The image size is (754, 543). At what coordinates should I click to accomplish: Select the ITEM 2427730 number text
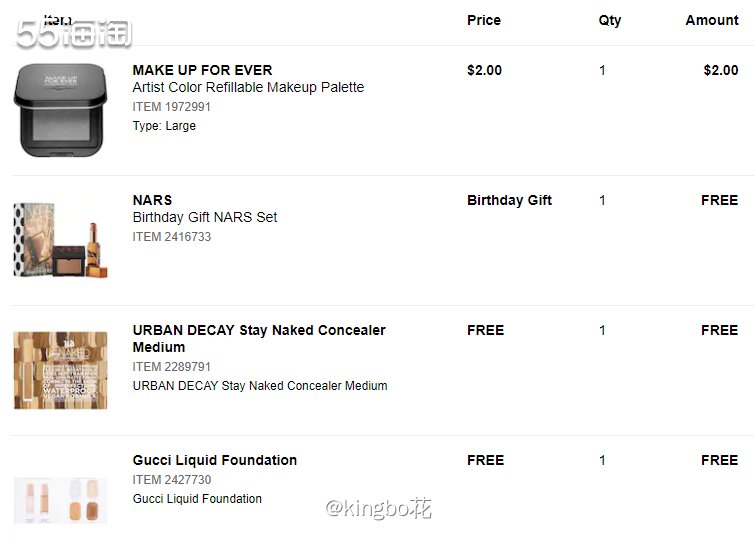coord(172,480)
